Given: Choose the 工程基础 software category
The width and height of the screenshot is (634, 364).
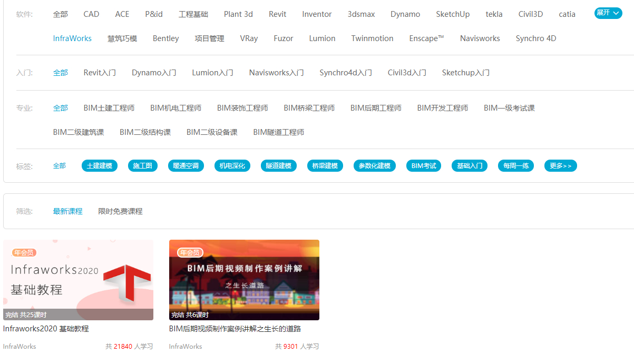Looking at the screenshot, I should tap(193, 14).
